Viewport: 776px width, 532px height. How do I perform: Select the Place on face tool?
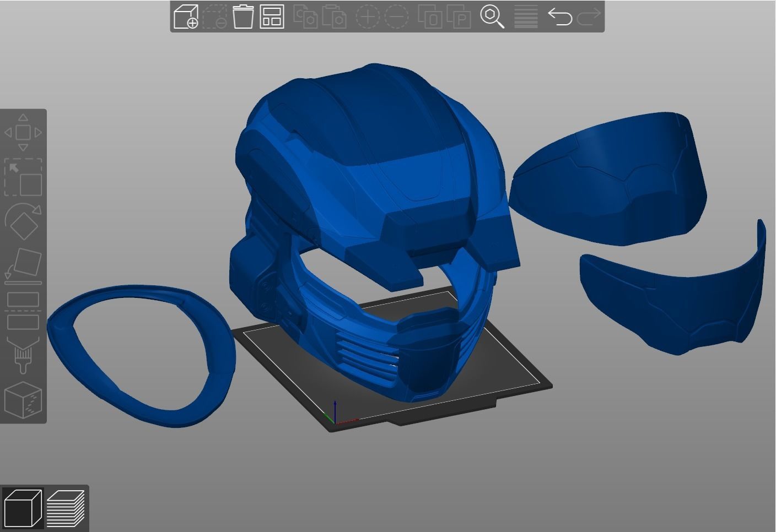[x=23, y=266]
